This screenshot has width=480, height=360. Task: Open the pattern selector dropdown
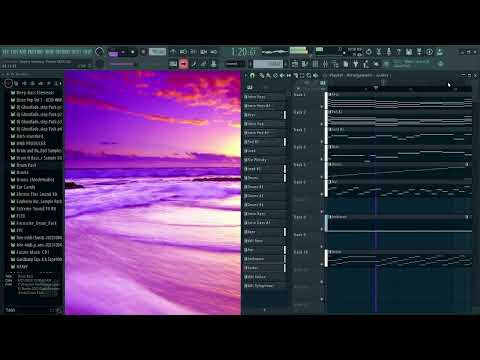pos(268,64)
